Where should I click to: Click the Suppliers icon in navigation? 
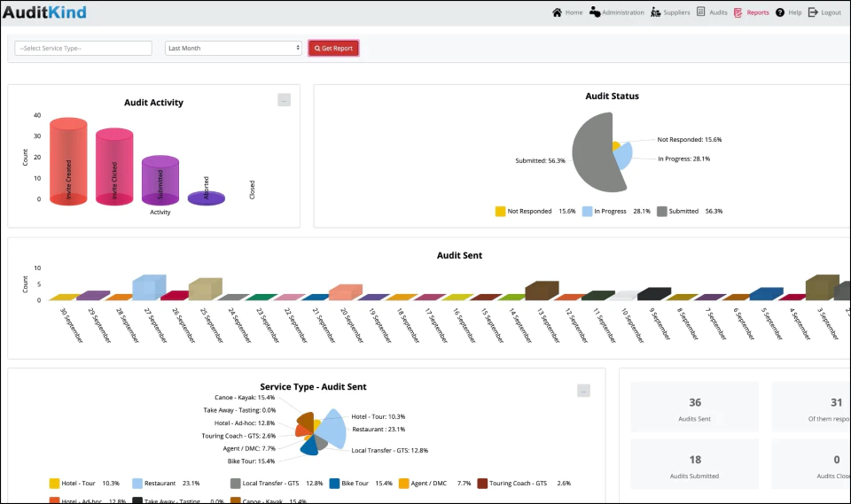(x=656, y=12)
